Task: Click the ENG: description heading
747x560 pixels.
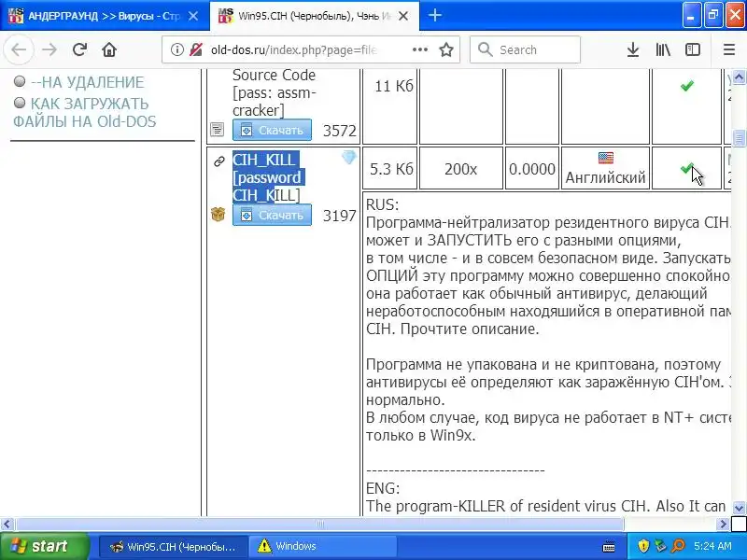Action: [383, 488]
